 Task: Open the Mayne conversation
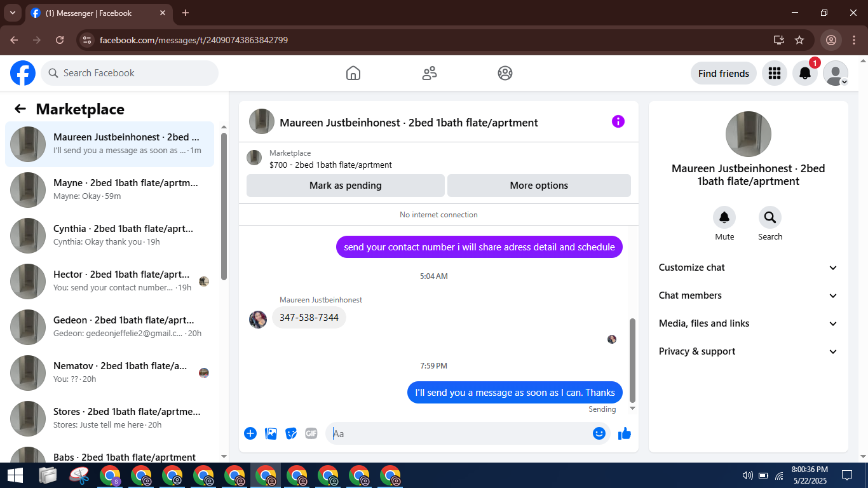(x=109, y=190)
